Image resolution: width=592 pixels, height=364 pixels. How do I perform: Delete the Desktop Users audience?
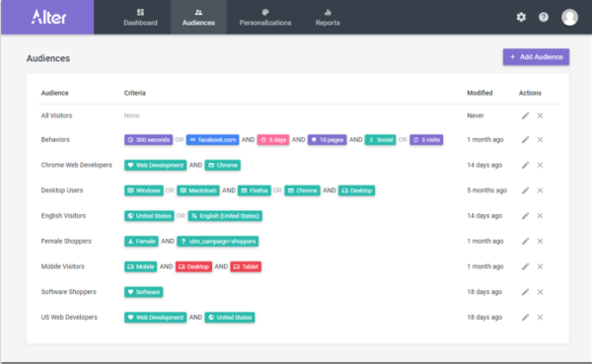pyautogui.click(x=540, y=190)
